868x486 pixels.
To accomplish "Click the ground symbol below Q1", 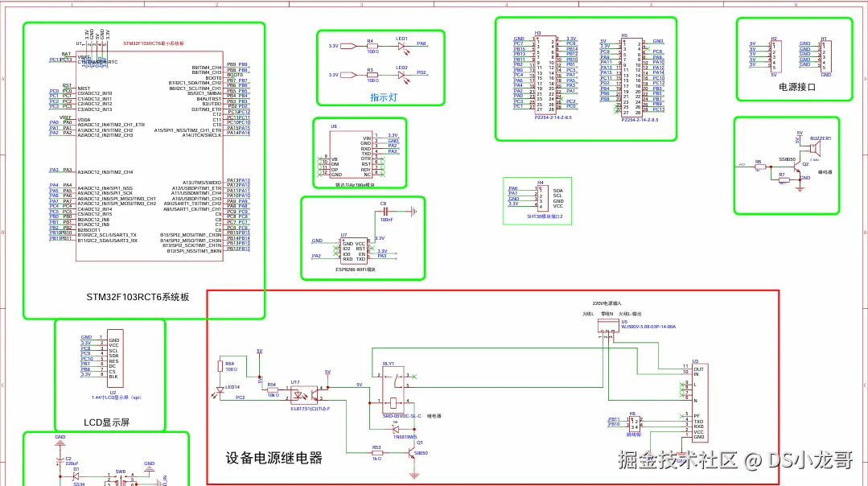I will click(x=414, y=475).
